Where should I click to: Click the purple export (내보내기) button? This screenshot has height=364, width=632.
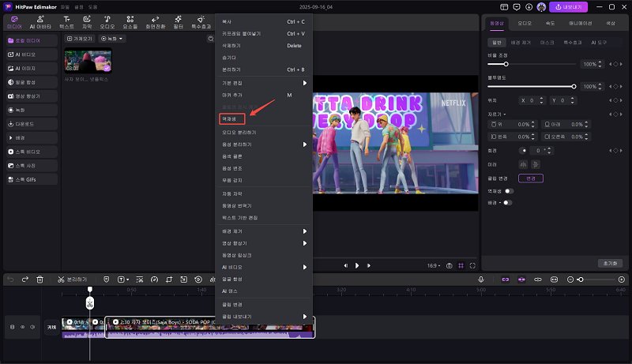(x=568, y=7)
